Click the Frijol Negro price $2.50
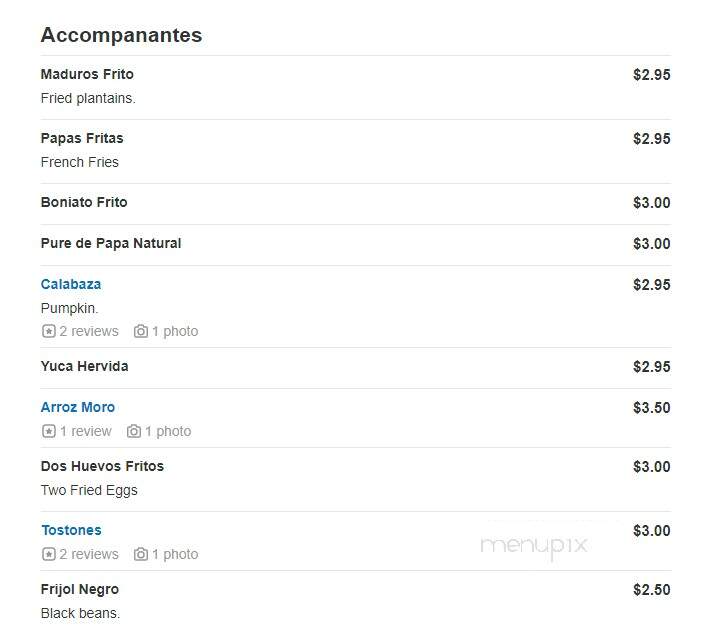Viewport: 713px width, 628px height. pyautogui.click(x=652, y=590)
